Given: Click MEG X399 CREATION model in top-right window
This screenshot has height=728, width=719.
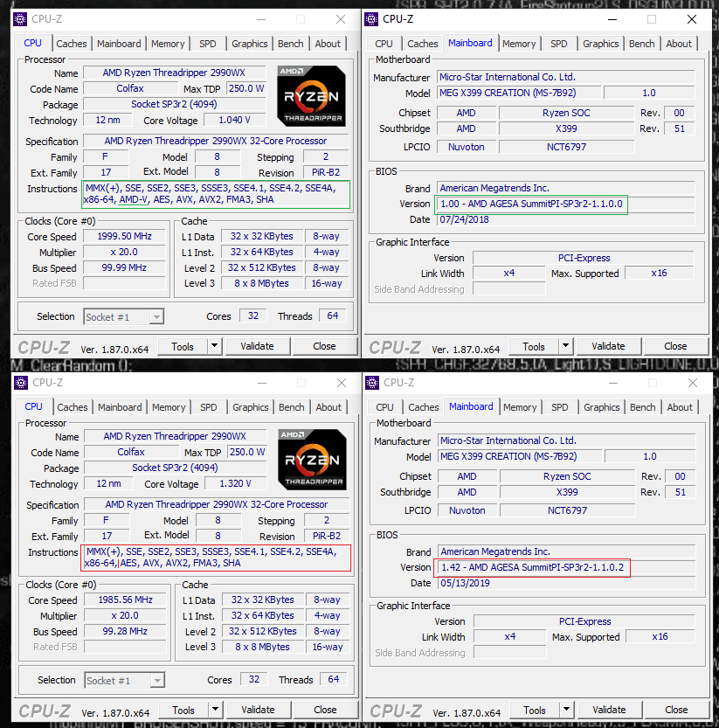Looking at the screenshot, I should tap(518, 93).
